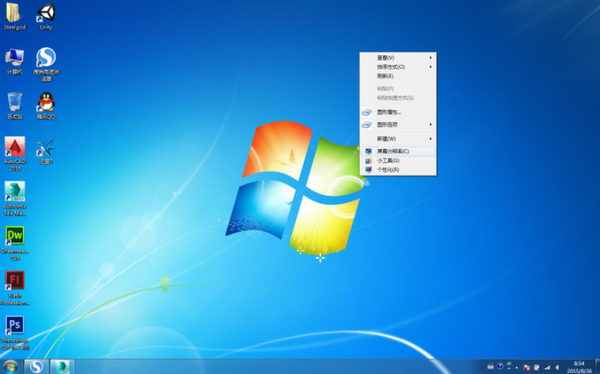Viewport: 600px width, 374px height.
Task: Show hidden tray icons arrow
Action: coord(517,367)
